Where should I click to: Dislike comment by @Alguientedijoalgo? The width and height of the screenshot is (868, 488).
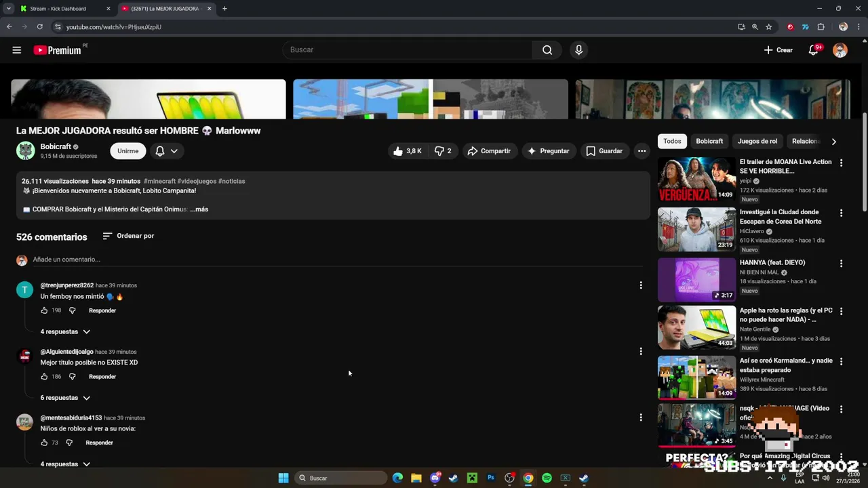coord(73,377)
